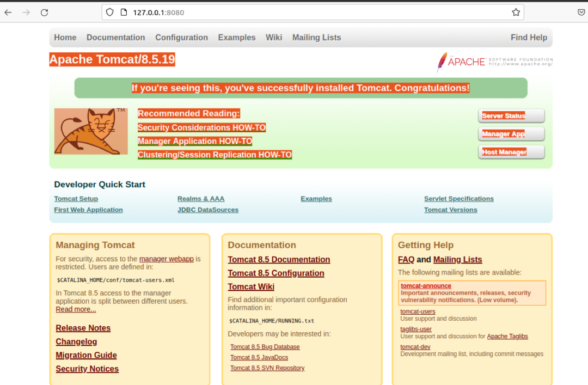Open the tomcat-users mailing list link
Screen dimensions: 588x385
(418, 311)
